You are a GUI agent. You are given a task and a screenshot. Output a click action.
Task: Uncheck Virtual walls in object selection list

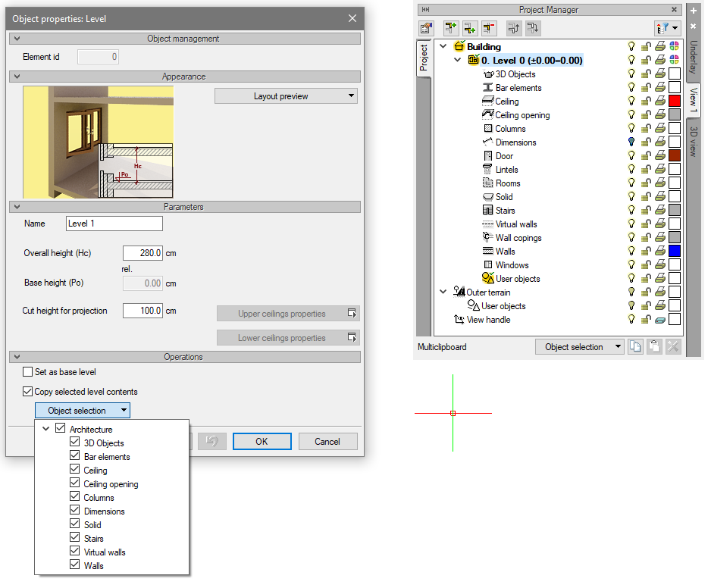[75, 551]
